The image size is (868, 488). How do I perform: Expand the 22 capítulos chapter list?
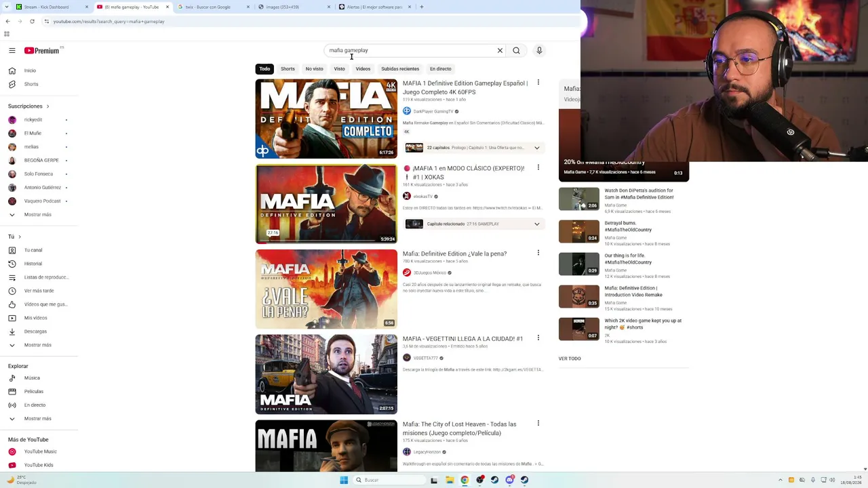tap(537, 148)
